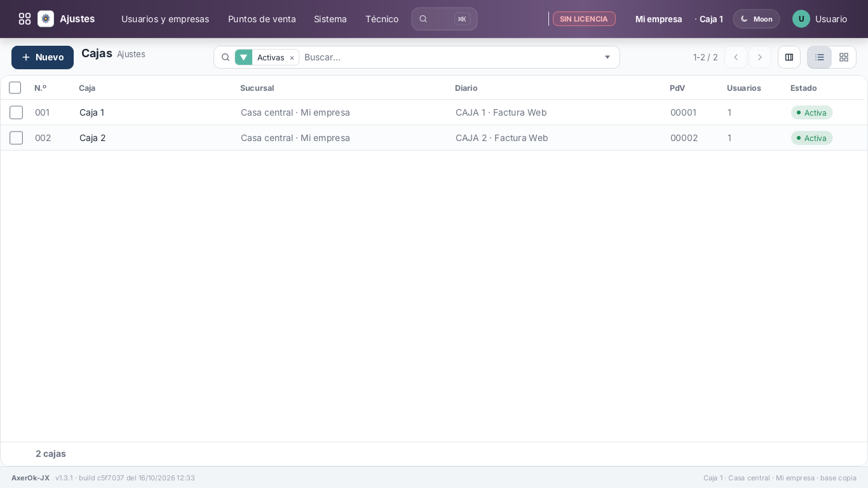
Task: Click the Activa status badge for Caja 1
Action: (x=811, y=112)
